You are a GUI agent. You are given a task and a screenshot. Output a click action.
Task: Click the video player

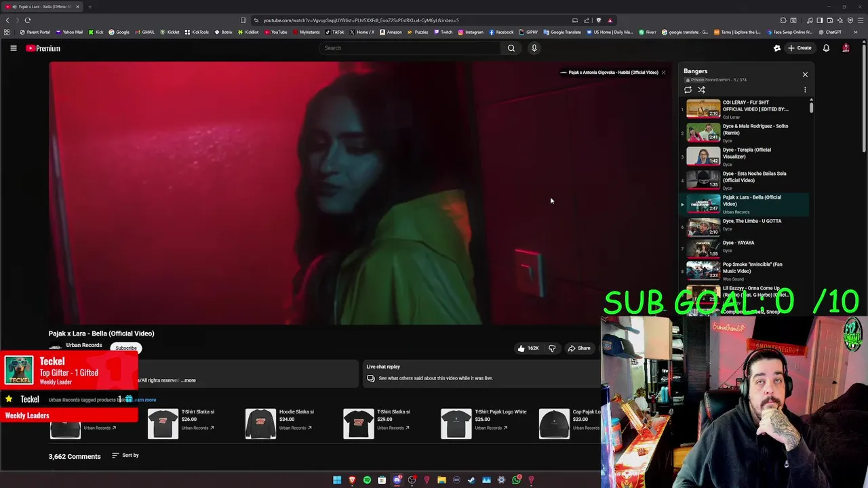pyautogui.click(x=360, y=193)
